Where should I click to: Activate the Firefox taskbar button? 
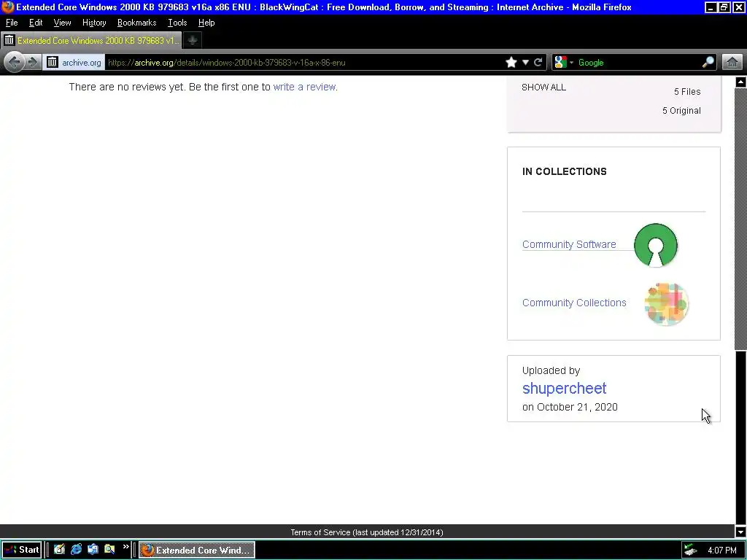tap(197, 550)
